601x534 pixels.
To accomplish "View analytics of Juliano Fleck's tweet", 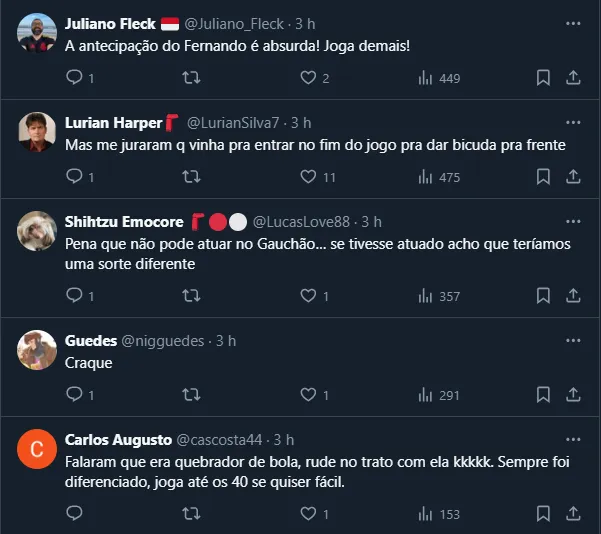I will point(425,78).
